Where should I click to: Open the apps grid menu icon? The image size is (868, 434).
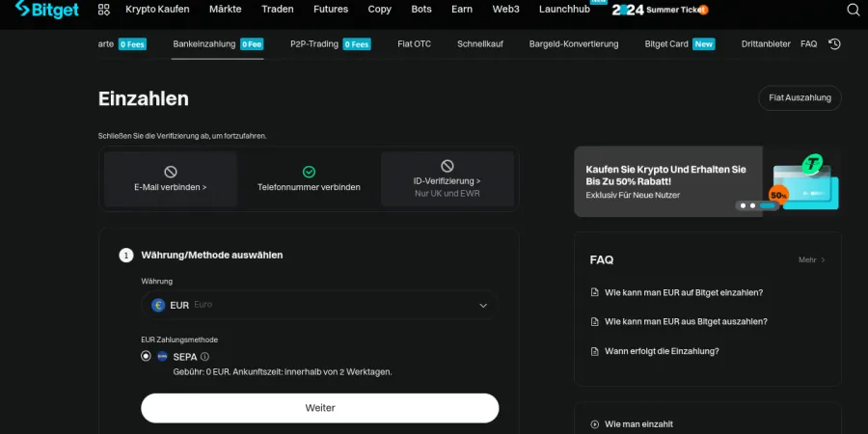(103, 10)
